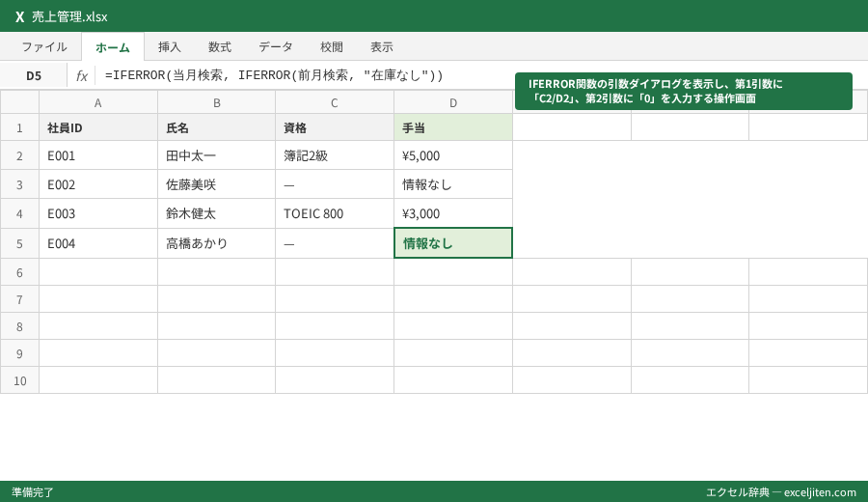Screen dimensions: 868x502
Task: Click the TOEIC 800 cell
Action: pyautogui.click(x=335, y=214)
